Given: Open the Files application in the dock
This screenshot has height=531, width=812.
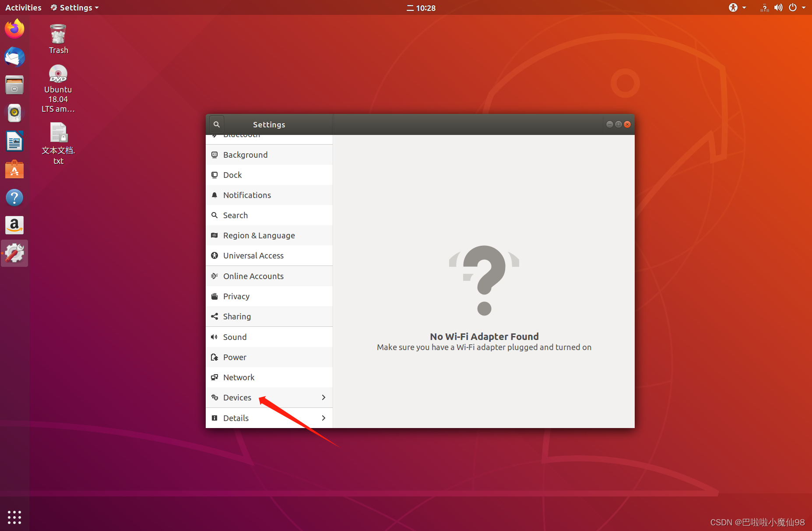Looking at the screenshot, I should pyautogui.click(x=14, y=85).
